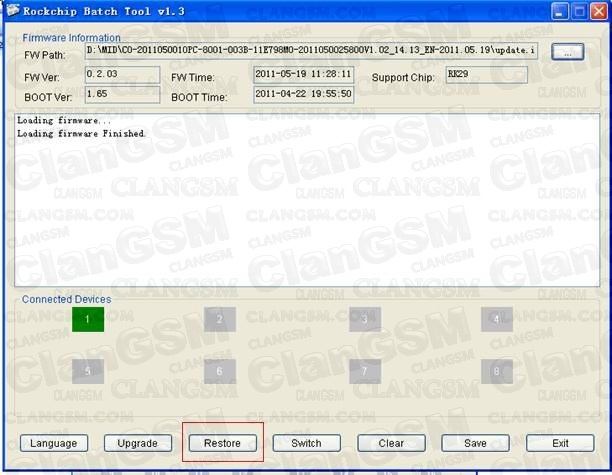Click the Support Chip field RK29
This screenshot has height=475, width=612.
coord(487,74)
